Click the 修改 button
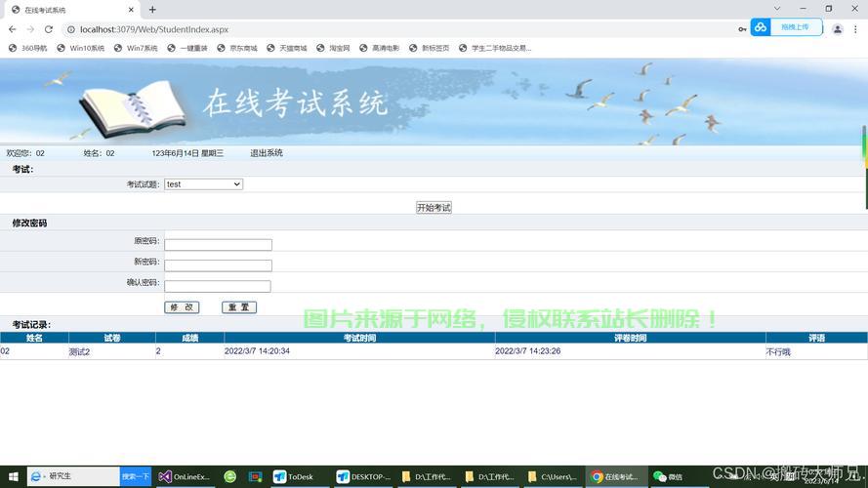This screenshot has width=868, height=488. (x=182, y=307)
